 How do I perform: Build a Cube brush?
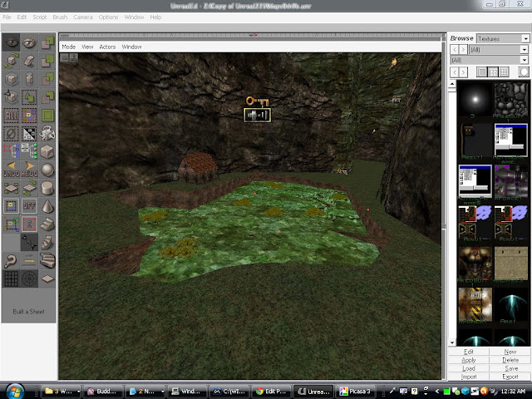[x=47, y=151]
